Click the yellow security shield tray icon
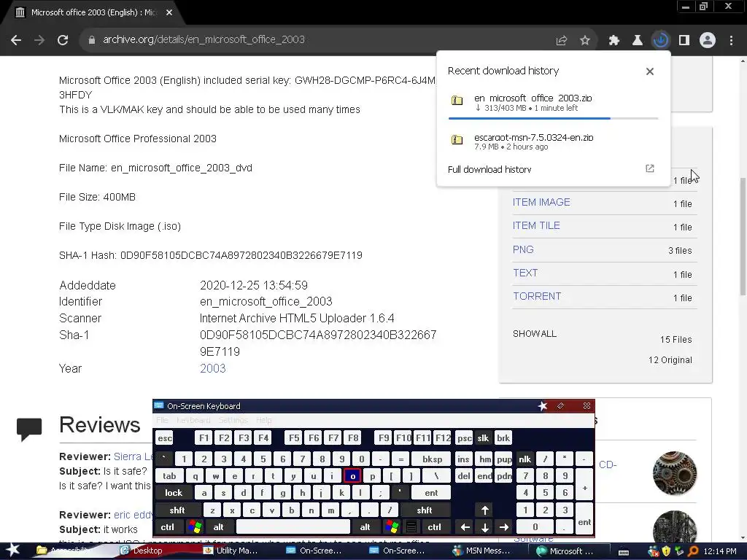747x560 pixels. (666, 551)
